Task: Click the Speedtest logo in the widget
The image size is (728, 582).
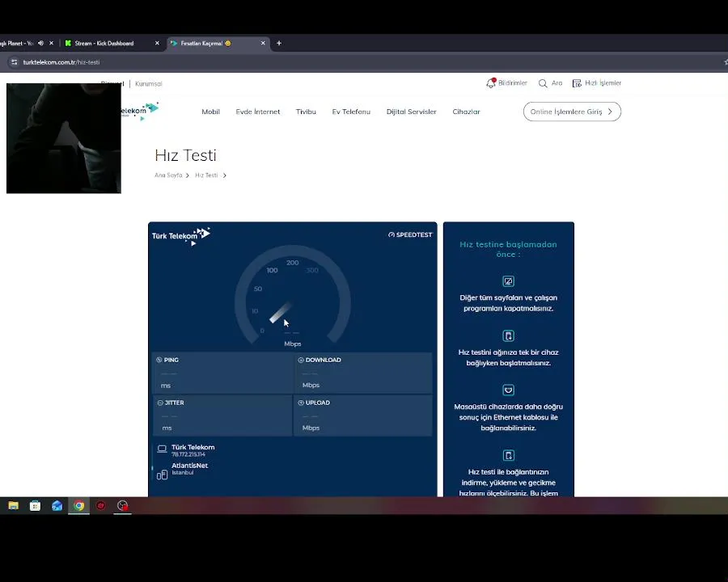Action: (410, 235)
